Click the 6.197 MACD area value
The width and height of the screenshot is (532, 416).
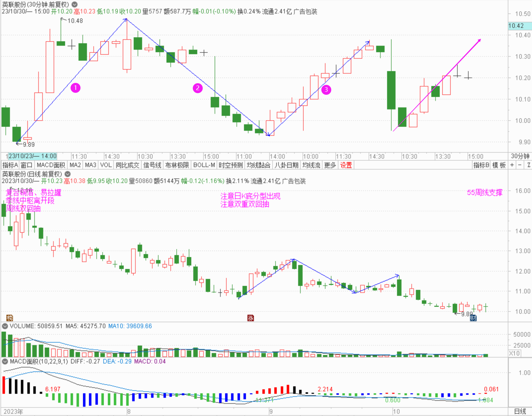tap(53, 389)
